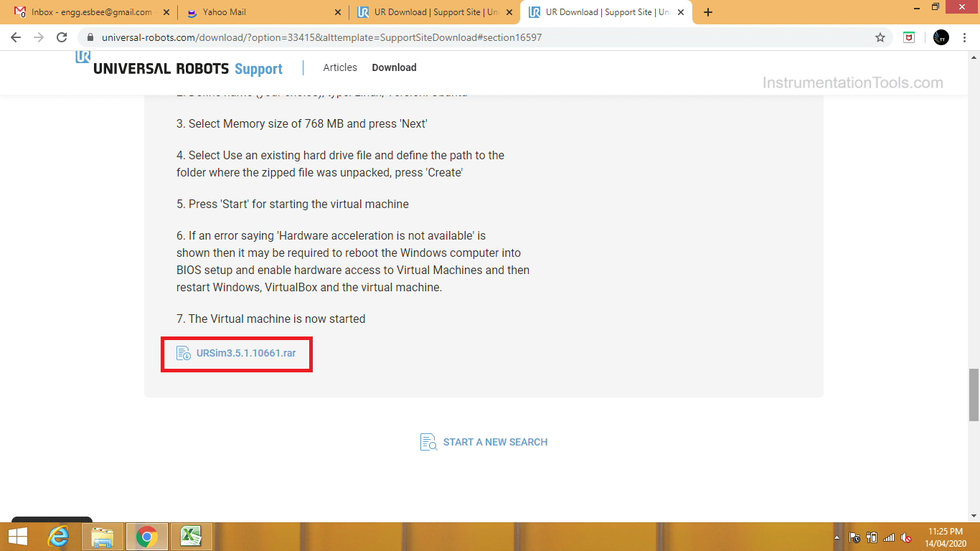
Task: Click the scrollbar down arrow
Action: coord(974,516)
